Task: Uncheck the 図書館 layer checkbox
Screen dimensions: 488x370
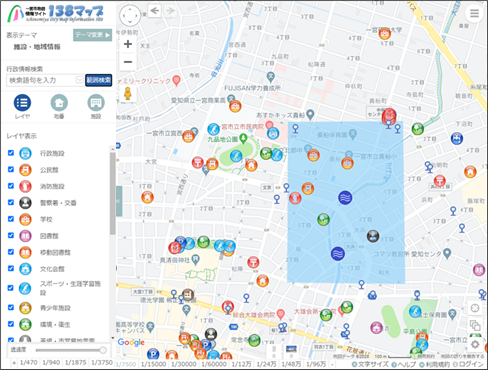Action: pos(11,235)
